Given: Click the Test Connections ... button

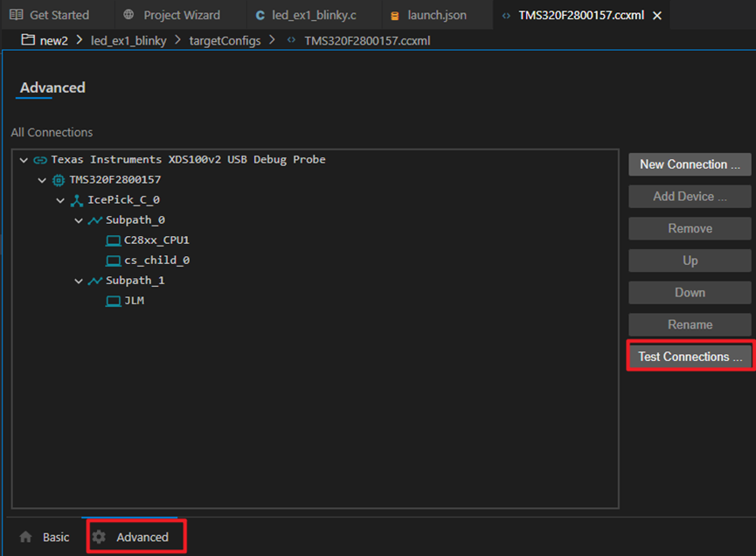Looking at the screenshot, I should (690, 357).
